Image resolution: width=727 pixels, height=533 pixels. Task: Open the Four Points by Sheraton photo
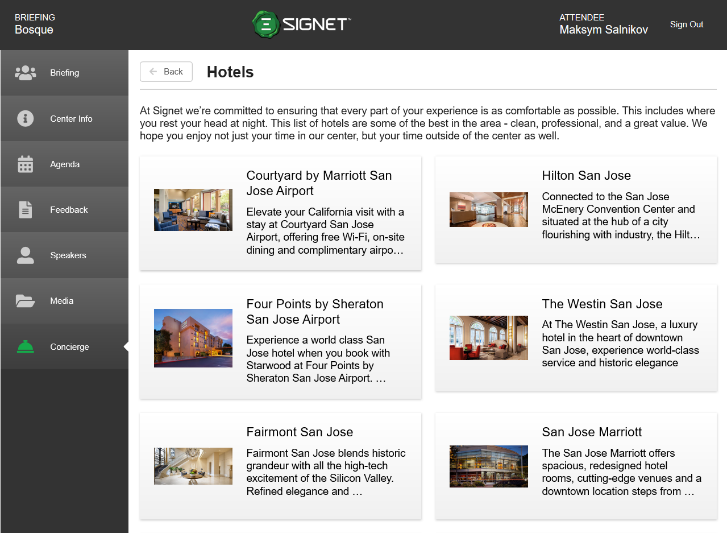coord(193,338)
